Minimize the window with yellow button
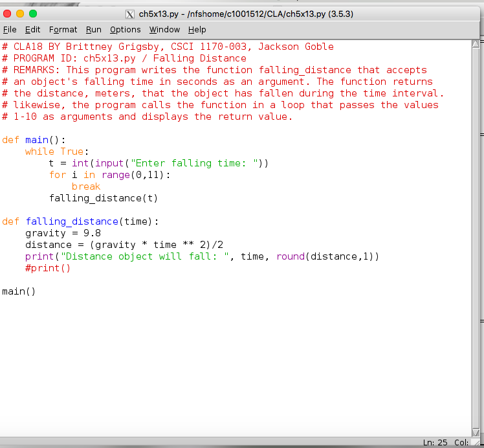 coord(20,14)
